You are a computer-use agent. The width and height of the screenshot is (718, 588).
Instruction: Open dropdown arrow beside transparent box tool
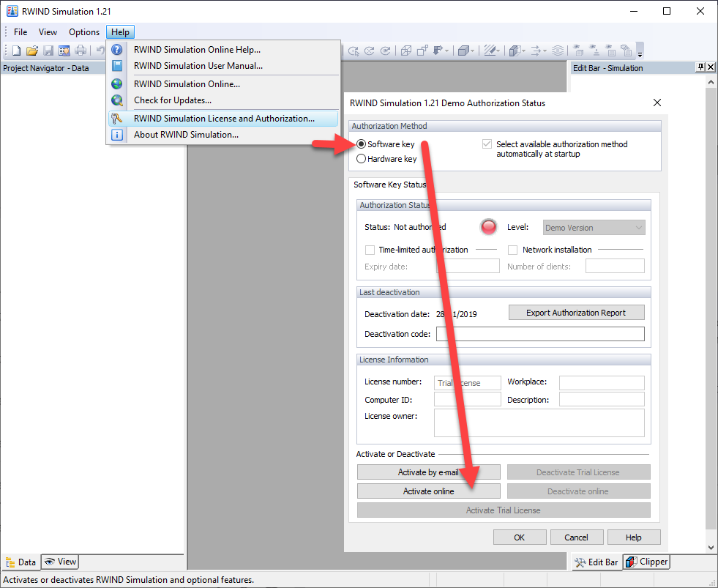pyautogui.click(x=523, y=51)
